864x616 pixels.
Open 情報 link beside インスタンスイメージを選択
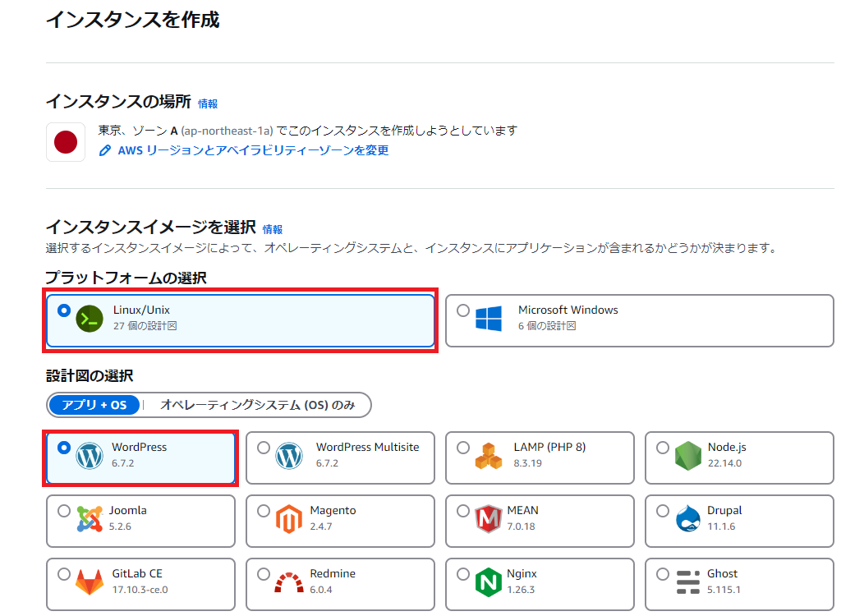[272, 229]
